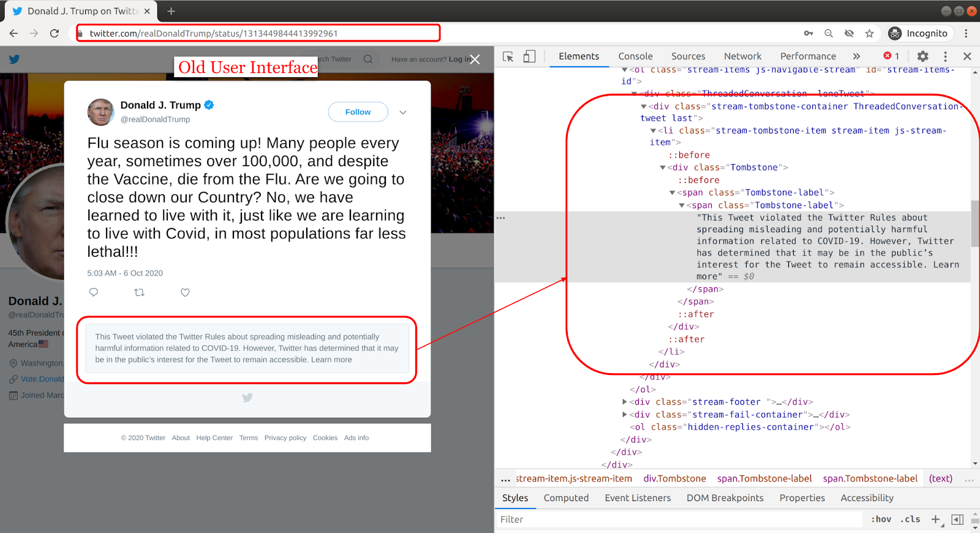Show more DevTools tabs chevron
The width and height of the screenshot is (980, 533).
point(856,56)
